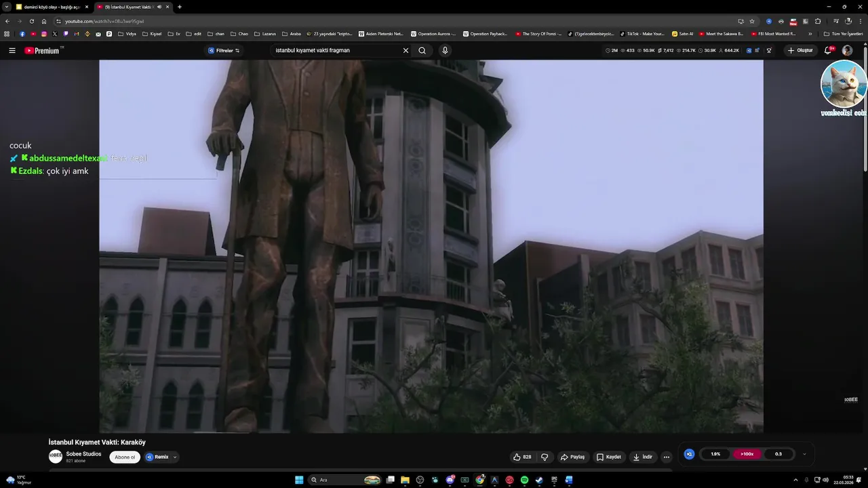Open the Twitch bookmark icon
This screenshot has width=868, height=488.
pyautogui.click(x=66, y=34)
